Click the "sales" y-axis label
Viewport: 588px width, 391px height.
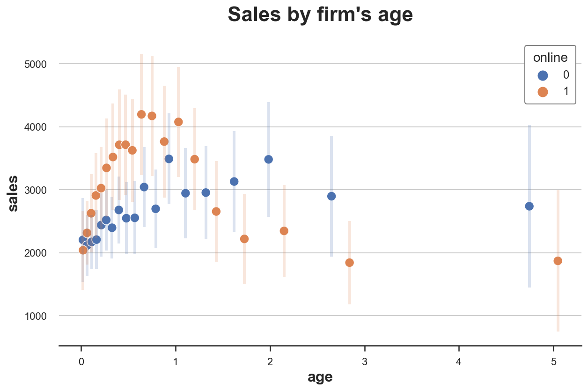14,193
